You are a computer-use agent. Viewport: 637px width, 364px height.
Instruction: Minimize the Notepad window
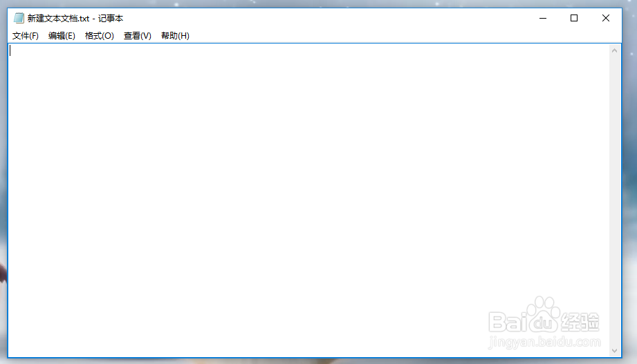tap(543, 18)
